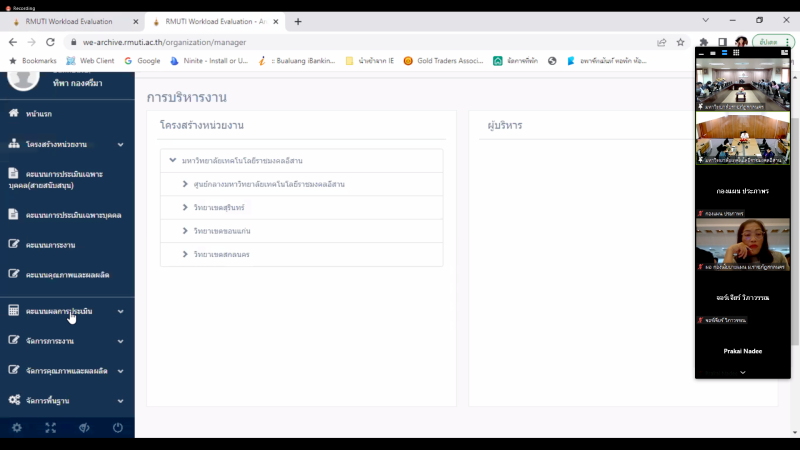Click the eye-slash icon in sidebar footer
The width and height of the screenshot is (800, 450).
click(84, 428)
